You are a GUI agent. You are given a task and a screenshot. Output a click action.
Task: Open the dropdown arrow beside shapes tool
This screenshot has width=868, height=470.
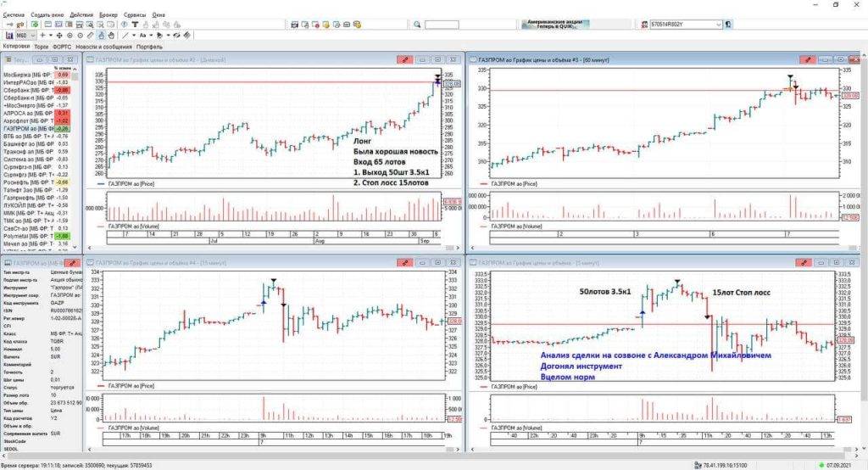point(169,36)
